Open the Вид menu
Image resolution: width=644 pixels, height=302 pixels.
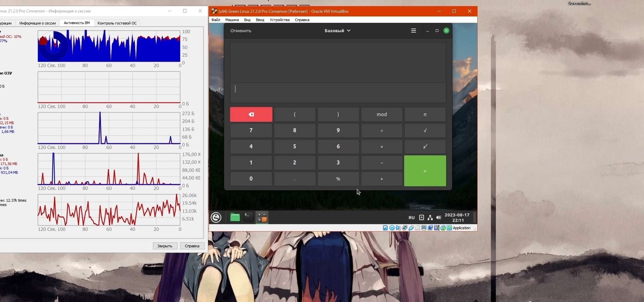tap(247, 20)
